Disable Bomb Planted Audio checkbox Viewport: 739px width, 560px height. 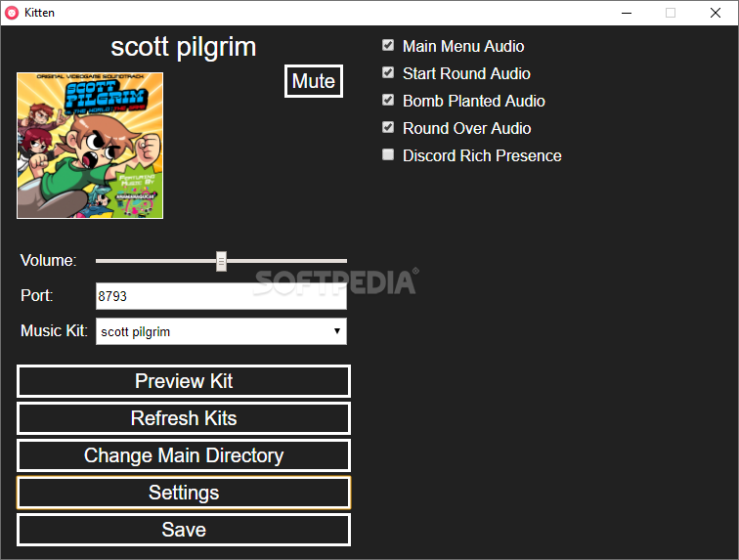click(388, 100)
